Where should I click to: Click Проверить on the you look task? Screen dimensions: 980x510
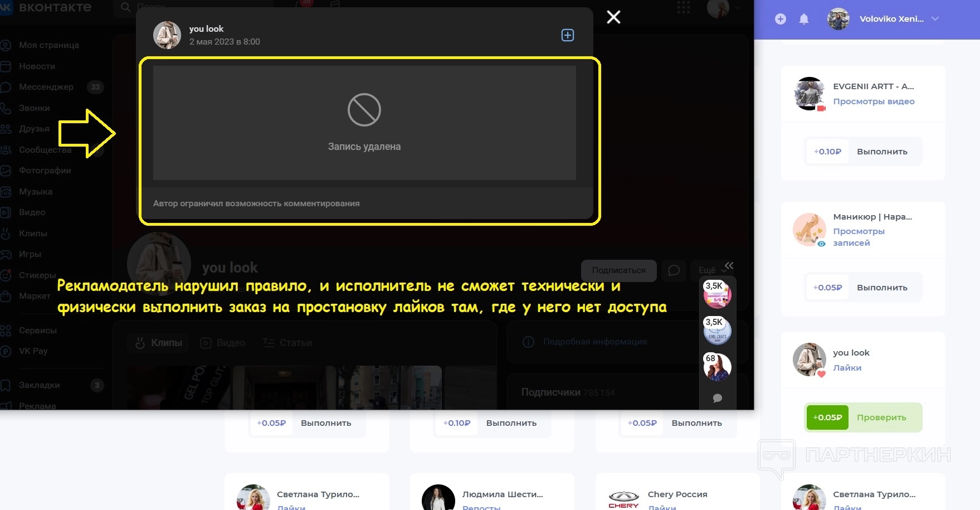pyautogui.click(x=881, y=417)
